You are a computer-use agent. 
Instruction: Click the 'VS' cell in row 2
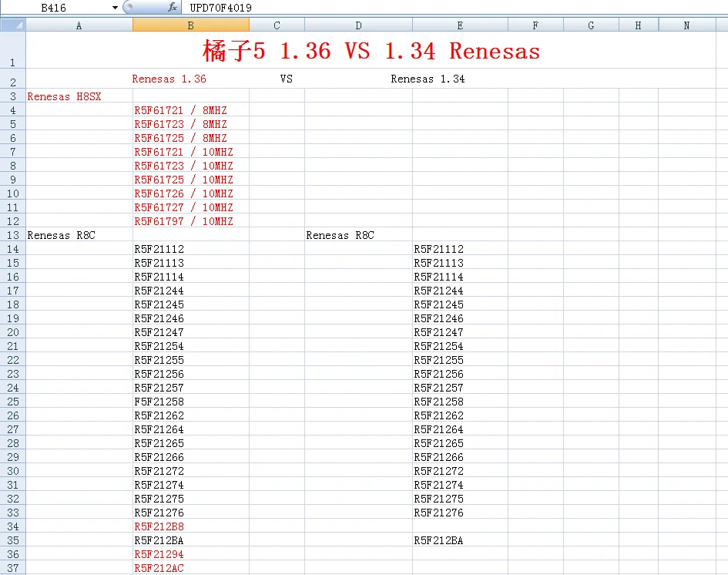pyautogui.click(x=287, y=79)
